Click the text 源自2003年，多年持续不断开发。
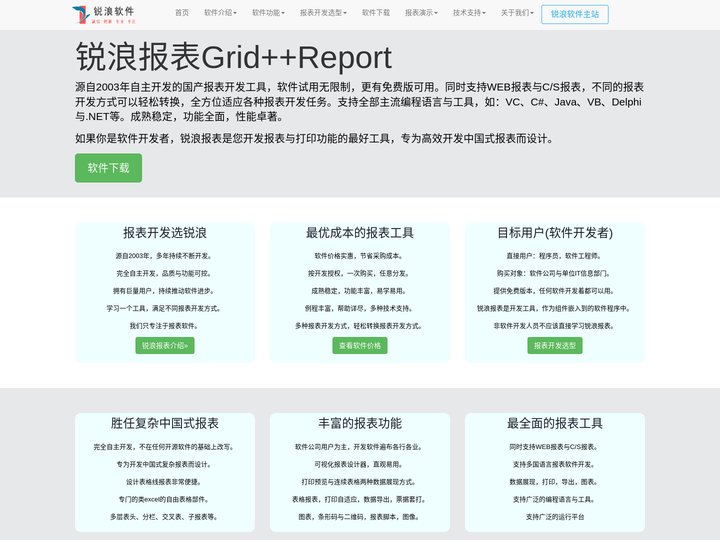720x540 pixels. (165, 256)
